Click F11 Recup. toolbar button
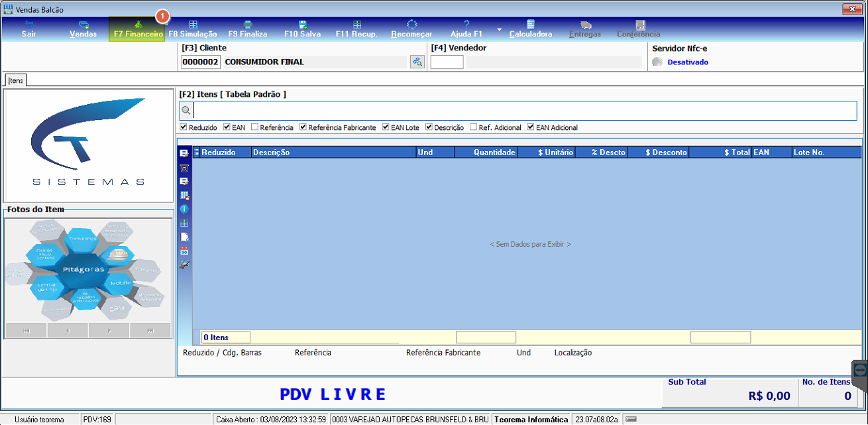Viewport: 868px width, 425px height. 356,29
